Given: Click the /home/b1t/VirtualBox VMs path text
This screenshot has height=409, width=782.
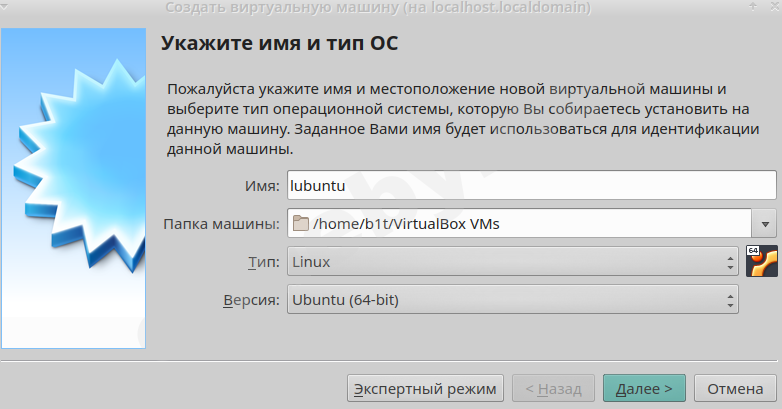Looking at the screenshot, I should pyautogui.click(x=406, y=224).
